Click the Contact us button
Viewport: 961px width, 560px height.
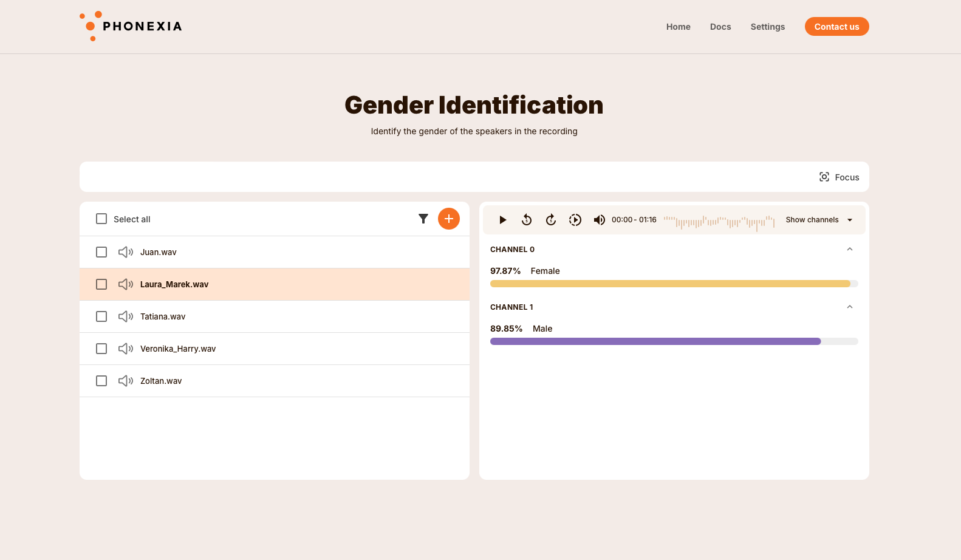tap(836, 27)
